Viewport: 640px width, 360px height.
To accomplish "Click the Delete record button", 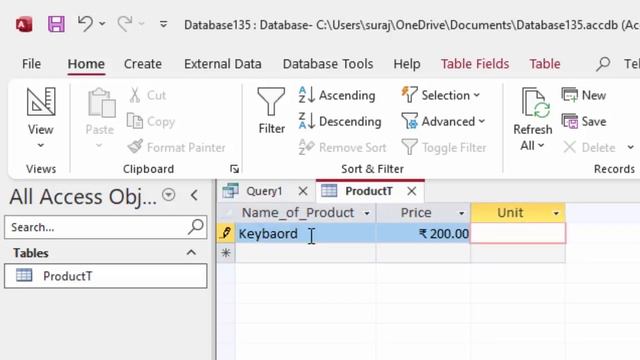I will point(589,147).
